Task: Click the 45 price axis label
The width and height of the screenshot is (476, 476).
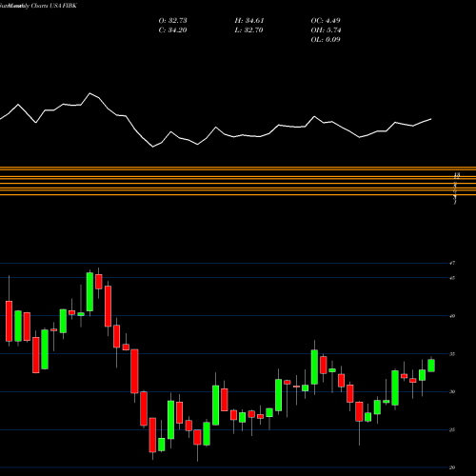Action: tap(452, 278)
